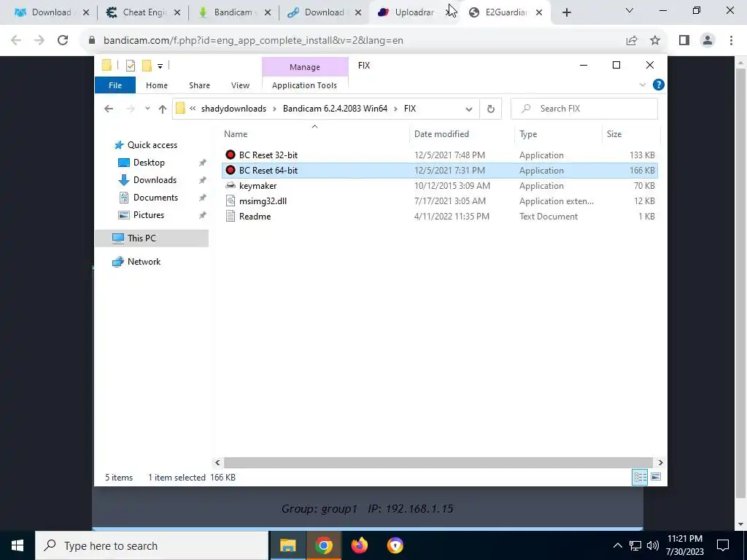
Task: Open the Chrome profile avatar
Action: 708,41
